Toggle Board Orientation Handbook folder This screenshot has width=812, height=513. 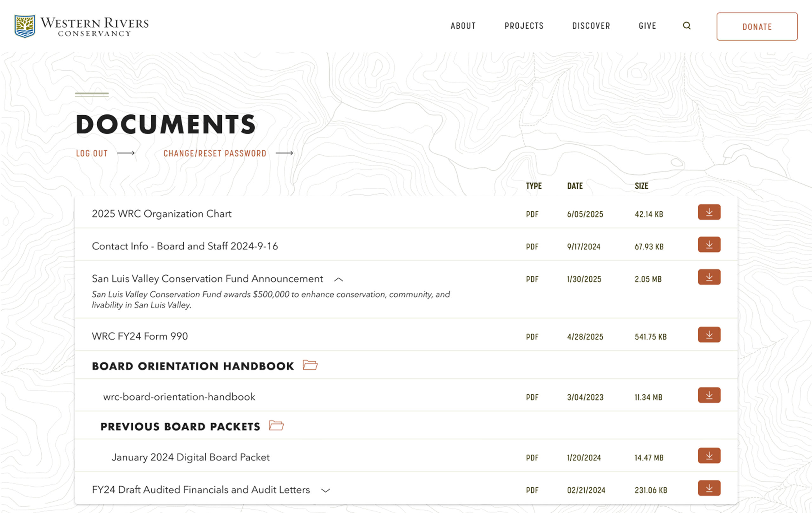point(310,365)
